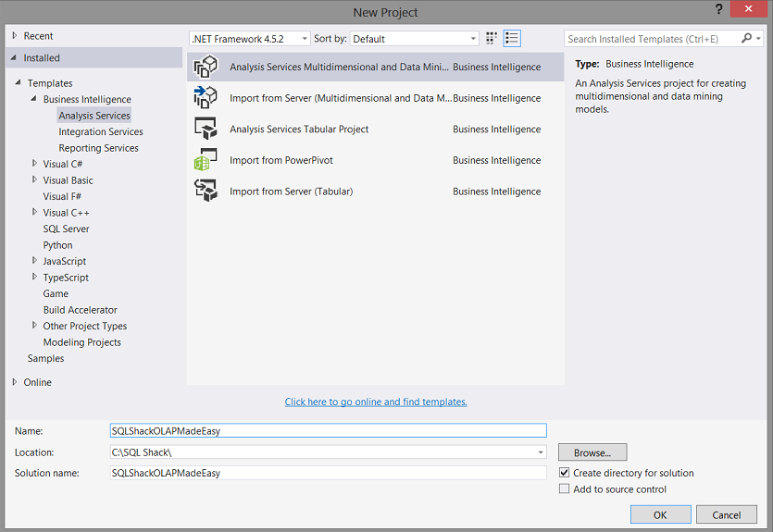Select Import from PowerPivot template text
The width and height of the screenshot is (773, 532).
281,160
